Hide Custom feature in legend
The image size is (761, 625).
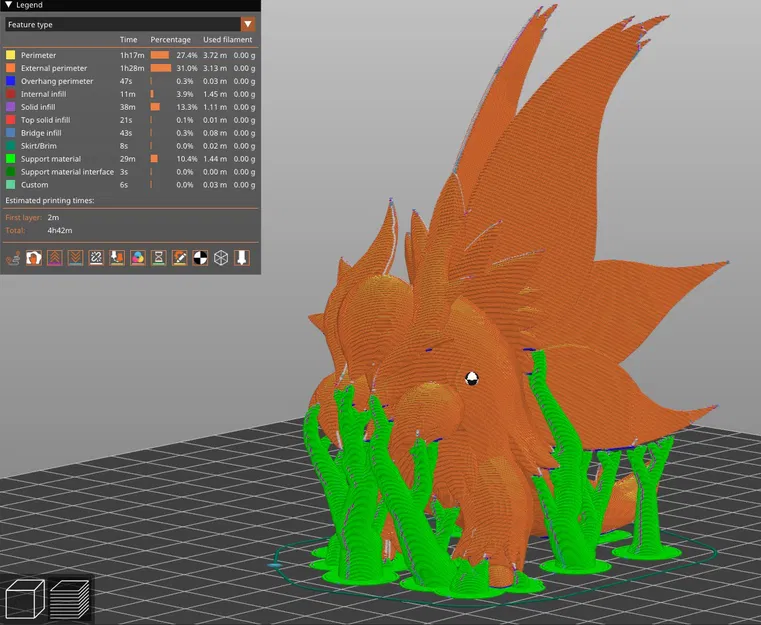[x=34, y=185]
